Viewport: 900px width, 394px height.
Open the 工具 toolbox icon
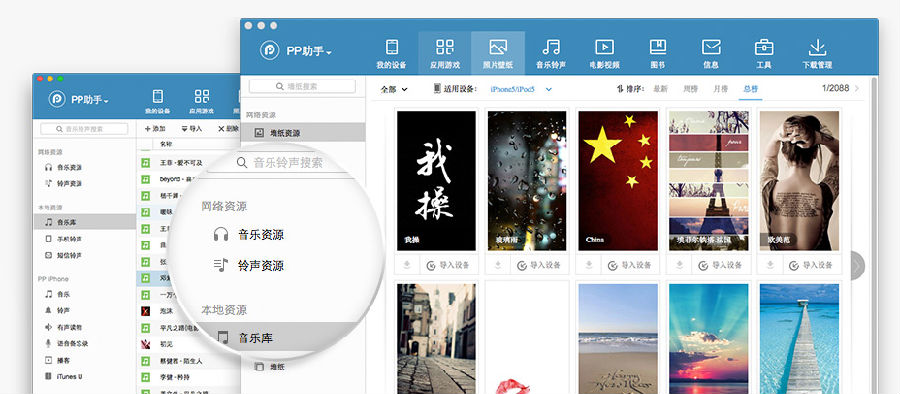tap(763, 53)
